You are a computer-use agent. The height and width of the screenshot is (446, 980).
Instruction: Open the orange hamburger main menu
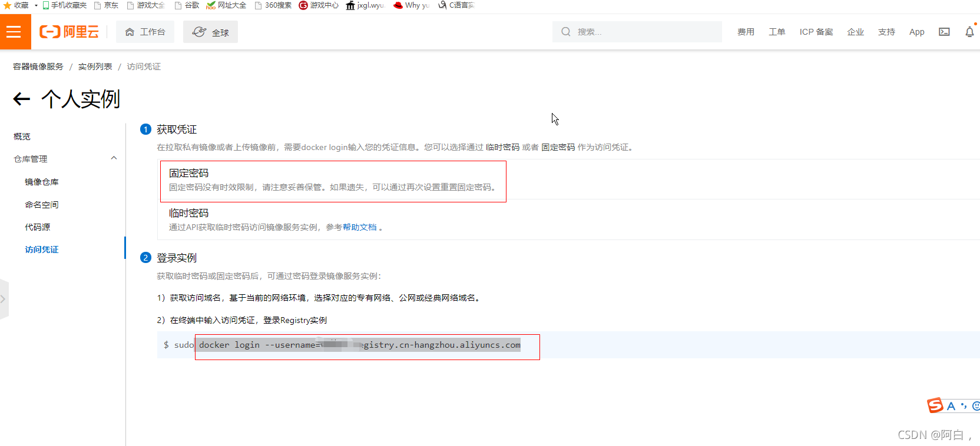tap(14, 32)
